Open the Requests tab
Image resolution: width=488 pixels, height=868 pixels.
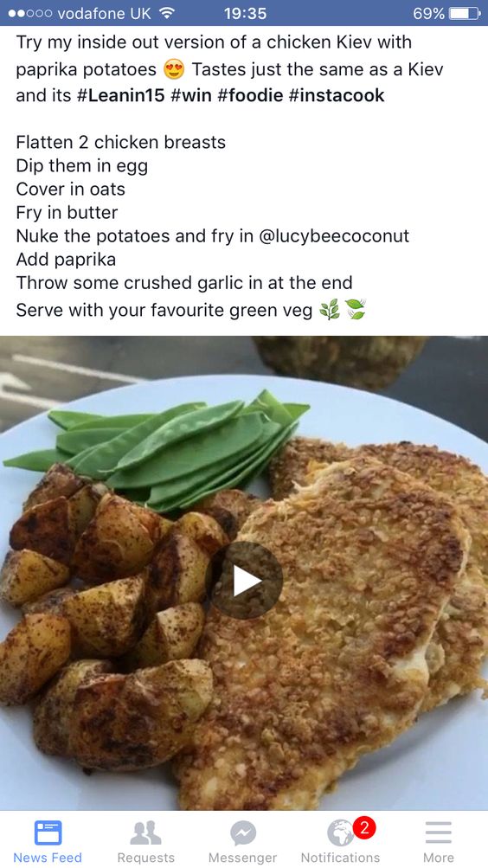click(145, 841)
